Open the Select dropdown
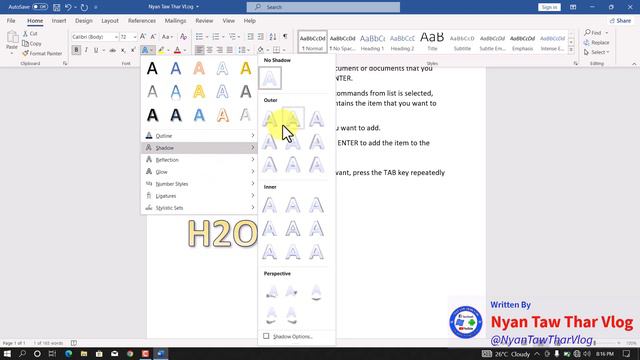The height and width of the screenshot is (360, 640). tap(596, 52)
